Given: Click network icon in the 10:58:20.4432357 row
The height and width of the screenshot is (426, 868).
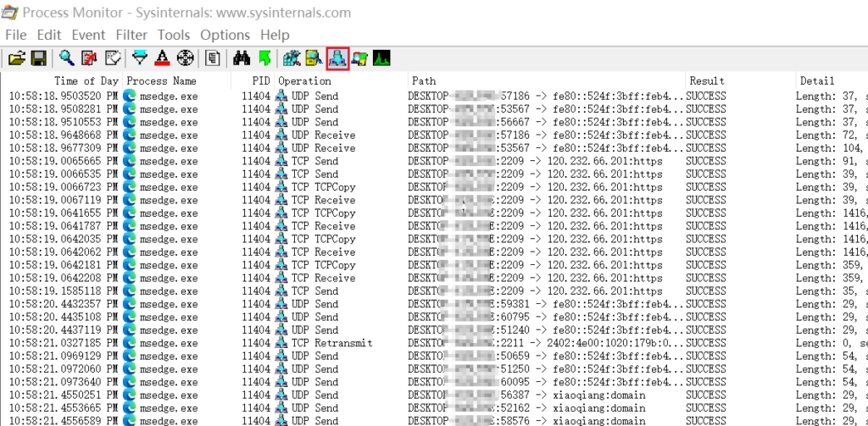Looking at the screenshot, I should pyautogui.click(x=281, y=304).
